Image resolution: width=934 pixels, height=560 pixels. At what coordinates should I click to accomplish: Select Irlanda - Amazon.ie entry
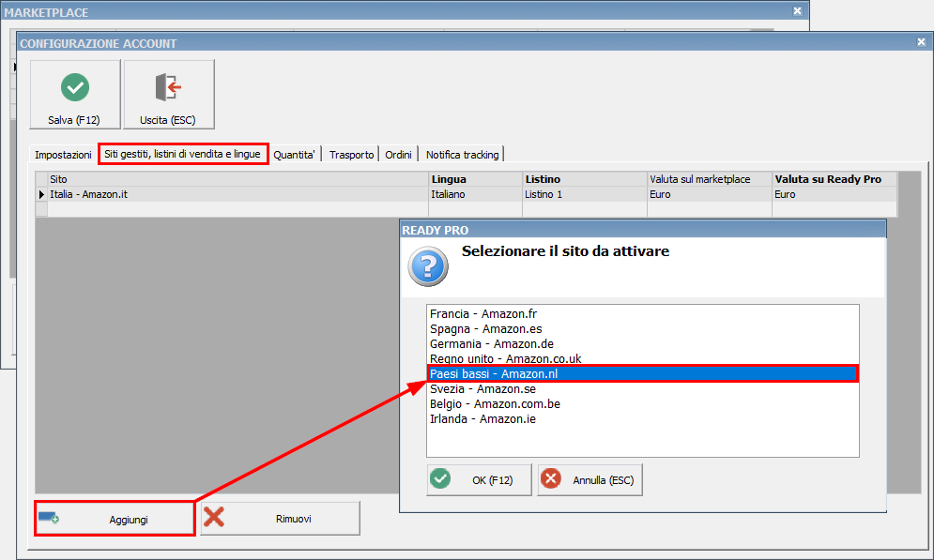point(643,419)
